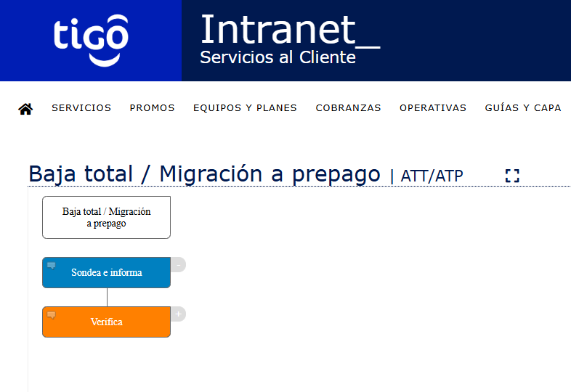Click the ATT/ATP label in heading
This screenshot has width=571, height=392.
coord(432,176)
